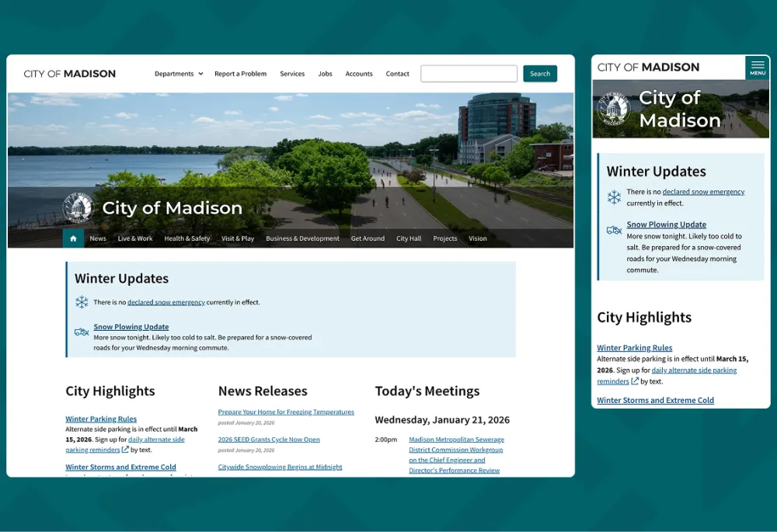
Task: Click the Wednesday, January 21, 2026 date
Action: point(442,419)
